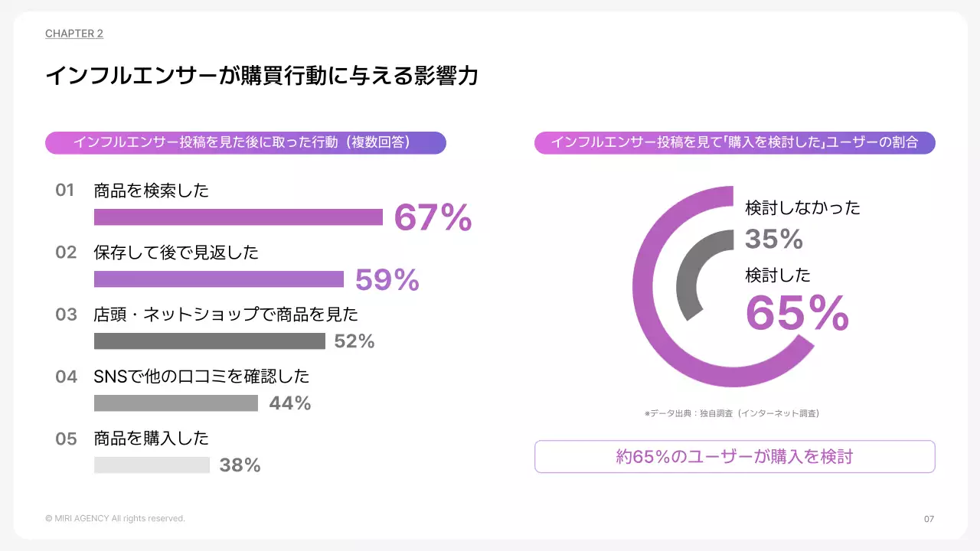980x551 pixels.
Task: Click the light gray 38% bar
Action: (x=152, y=465)
